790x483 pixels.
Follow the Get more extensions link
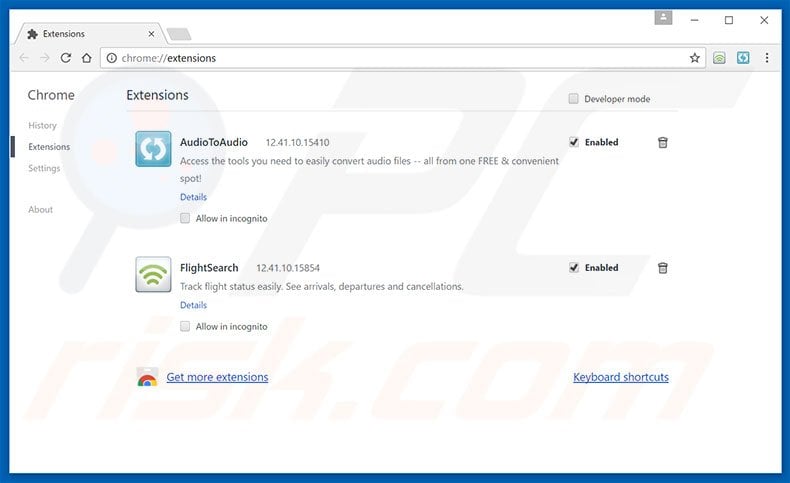tap(217, 377)
